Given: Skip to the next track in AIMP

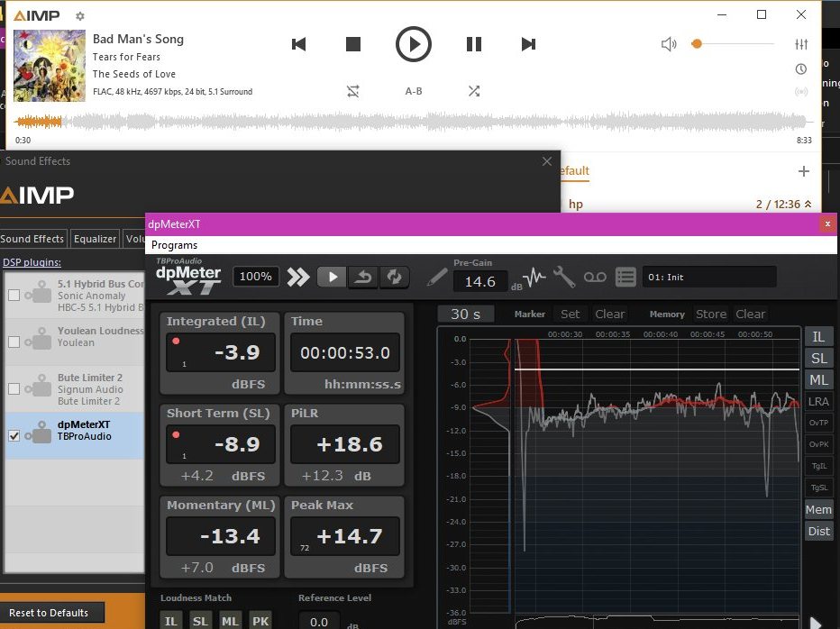Looking at the screenshot, I should 528,44.
